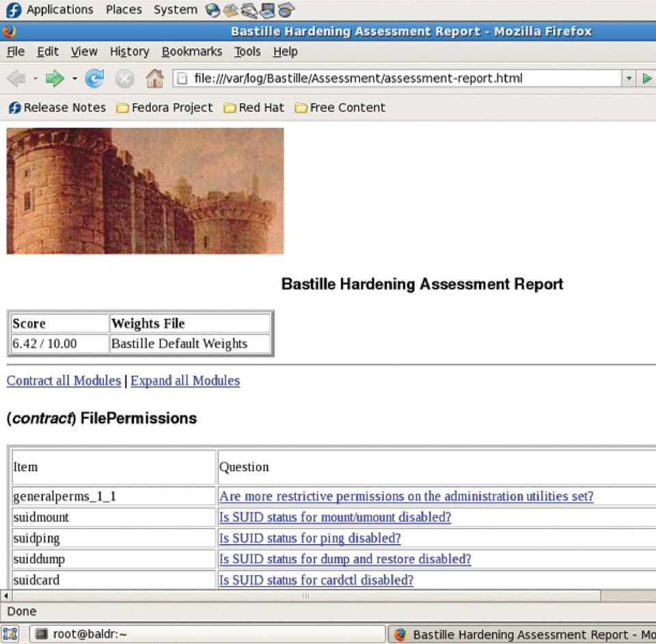Open the Forward button history dropdown arrow
Image resolution: width=656 pixels, height=644 pixels.
tap(74, 79)
